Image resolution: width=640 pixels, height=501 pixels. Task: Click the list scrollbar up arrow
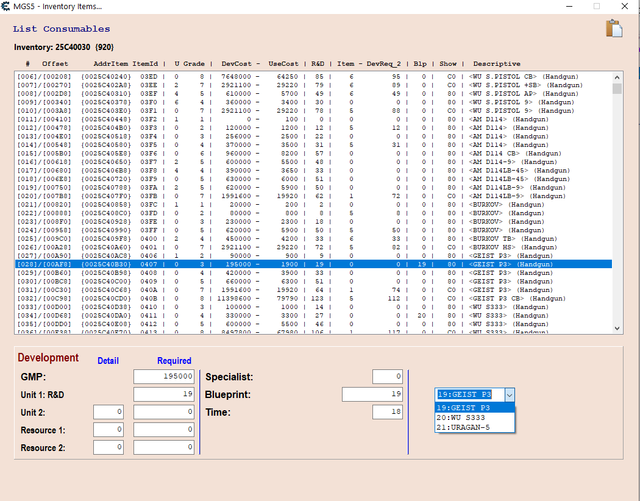click(617, 77)
